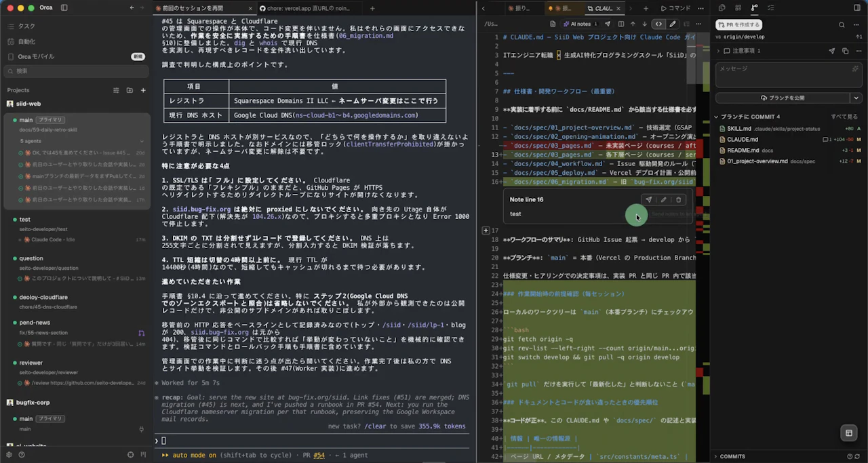The image size is (868, 463).
Task: Open settings gear at sidebar bottom
Action: (9, 455)
